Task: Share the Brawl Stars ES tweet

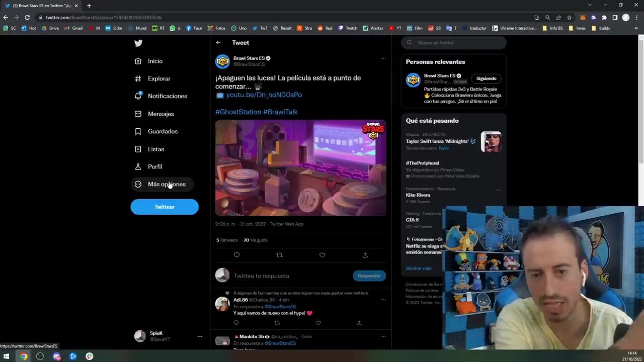Action: point(365,255)
